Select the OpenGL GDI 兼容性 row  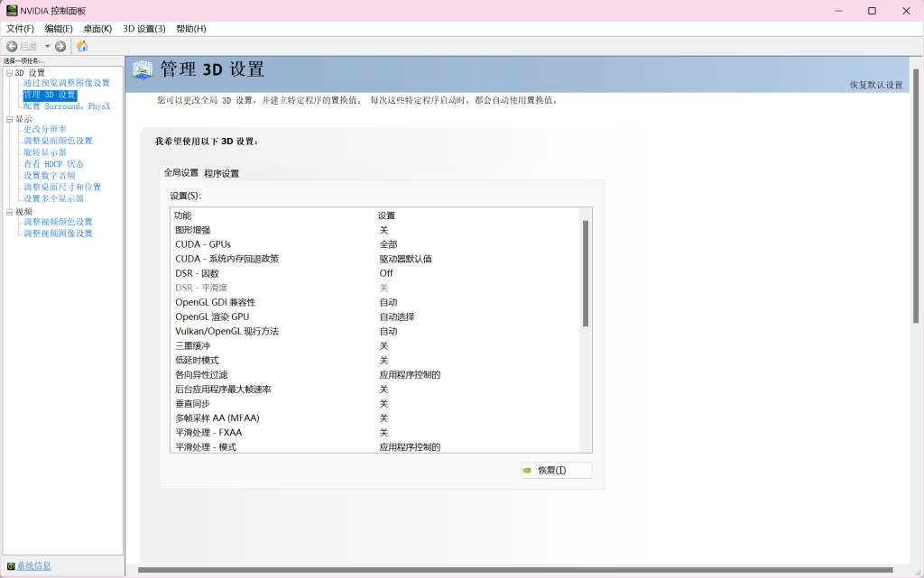coord(374,303)
